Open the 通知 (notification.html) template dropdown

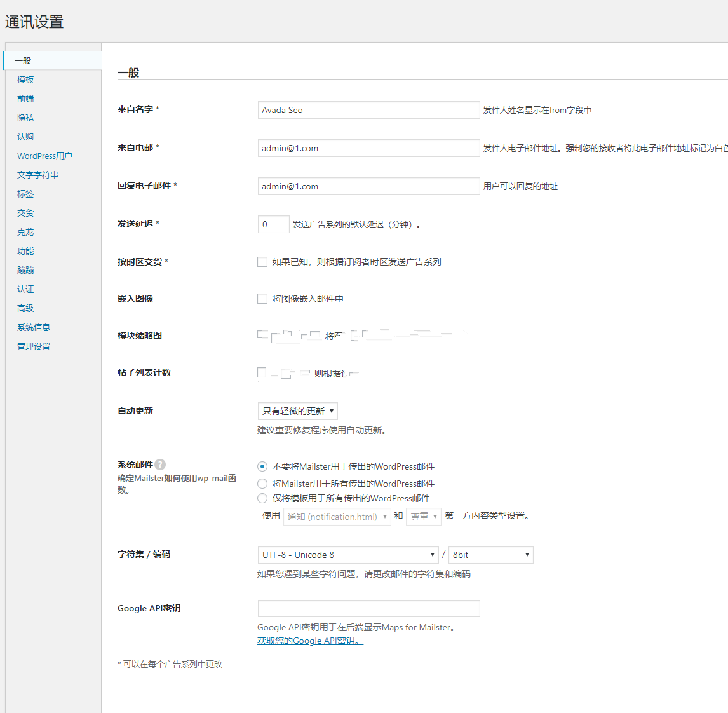click(x=337, y=517)
